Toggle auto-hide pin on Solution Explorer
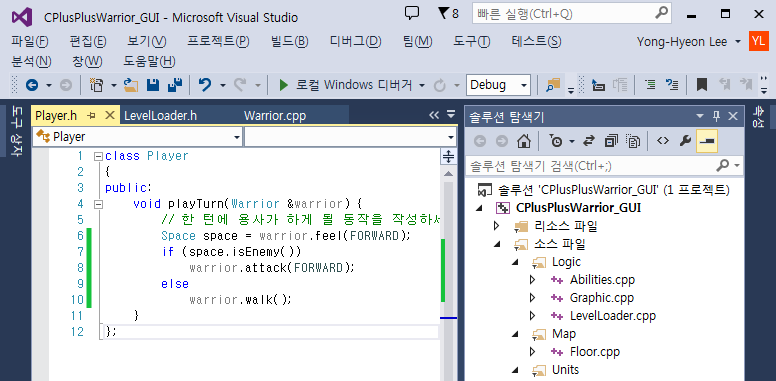The image size is (776, 381). click(716, 116)
